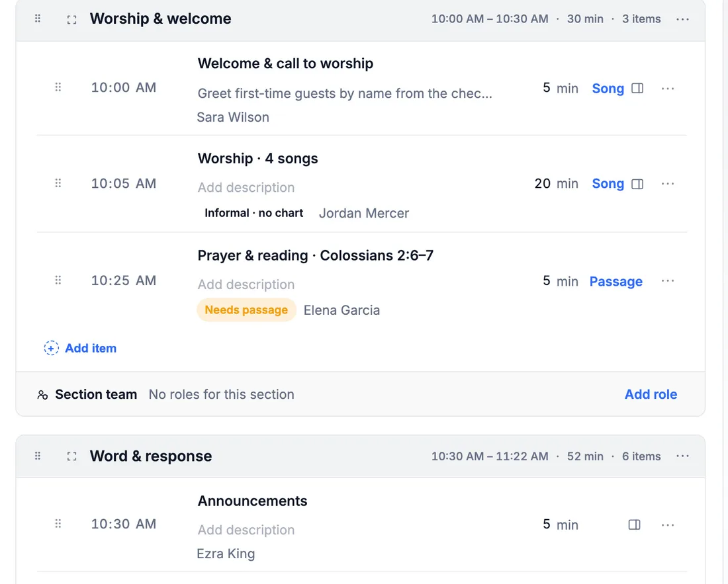Click drag handle for Worship 4 songs item
Screen dimensions: 728x584
coord(58,183)
